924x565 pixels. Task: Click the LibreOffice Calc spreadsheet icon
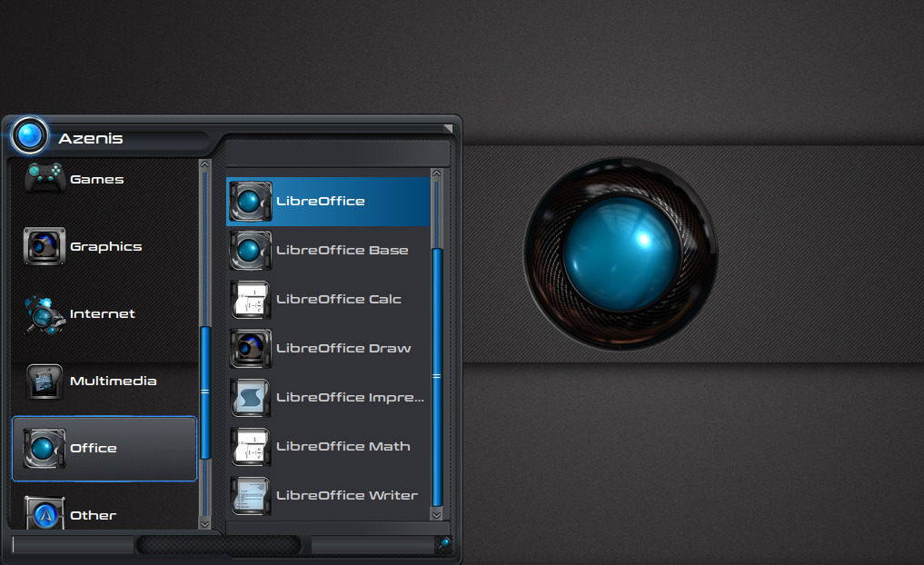pos(250,300)
